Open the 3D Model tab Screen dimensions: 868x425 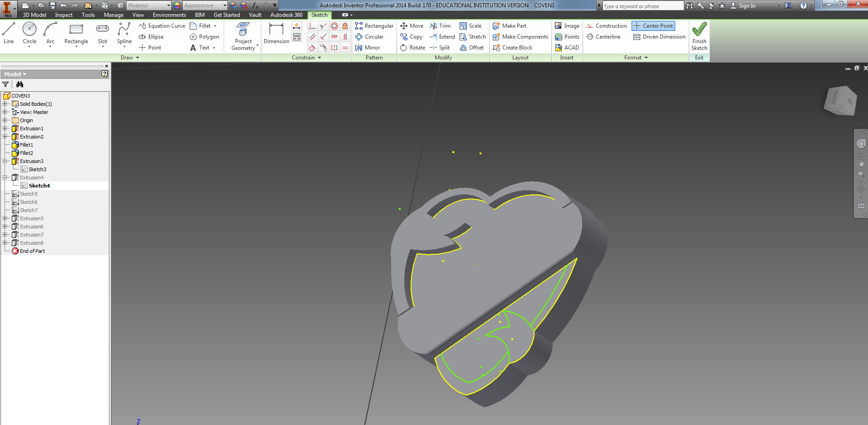click(34, 15)
